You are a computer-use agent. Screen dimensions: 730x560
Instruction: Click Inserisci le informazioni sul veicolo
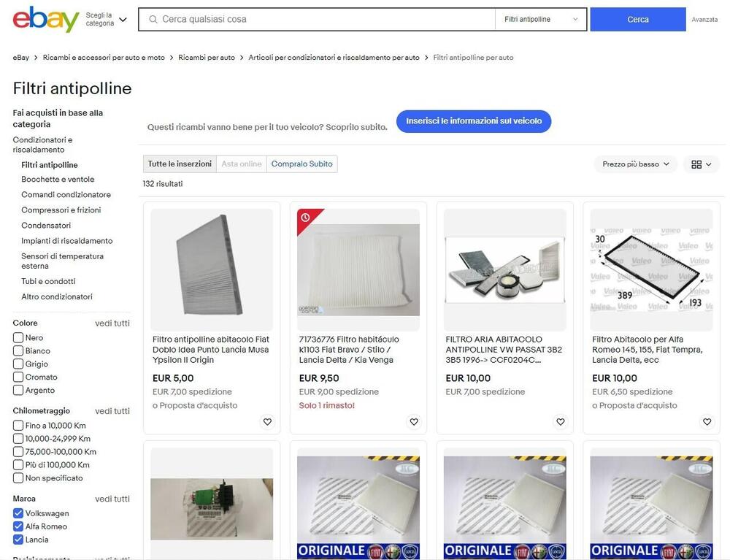[x=474, y=121]
